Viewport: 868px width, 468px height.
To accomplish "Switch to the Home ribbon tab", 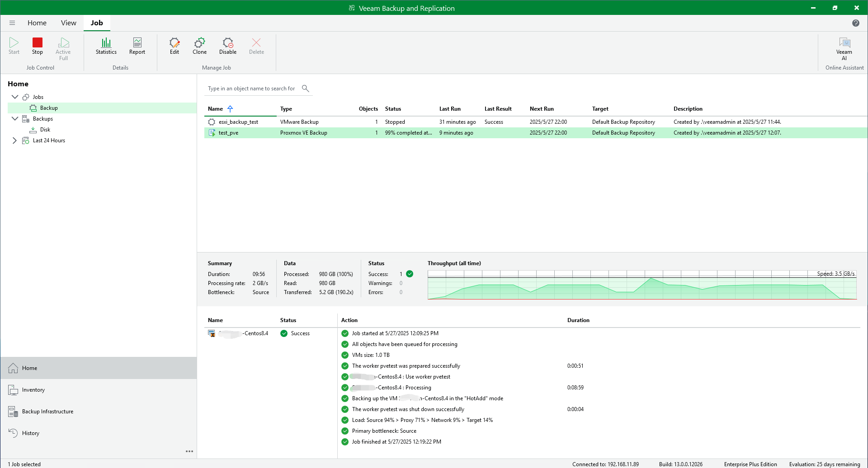I will (37, 23).
